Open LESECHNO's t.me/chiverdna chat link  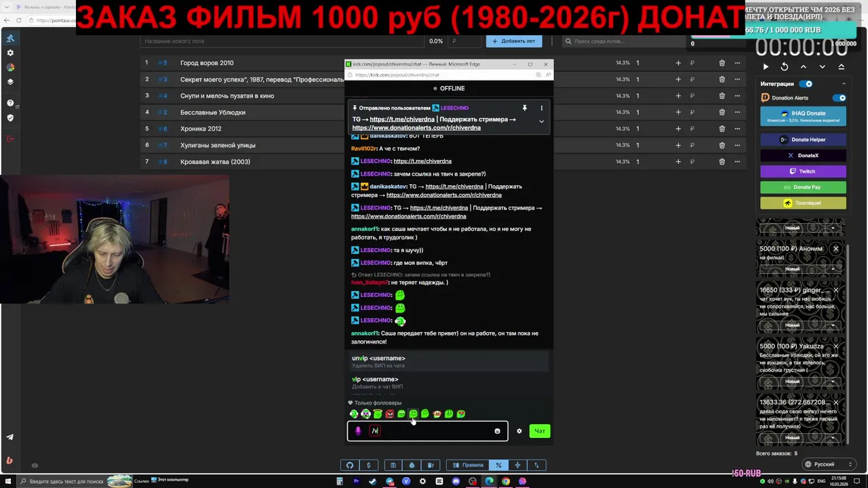point(422,161)
